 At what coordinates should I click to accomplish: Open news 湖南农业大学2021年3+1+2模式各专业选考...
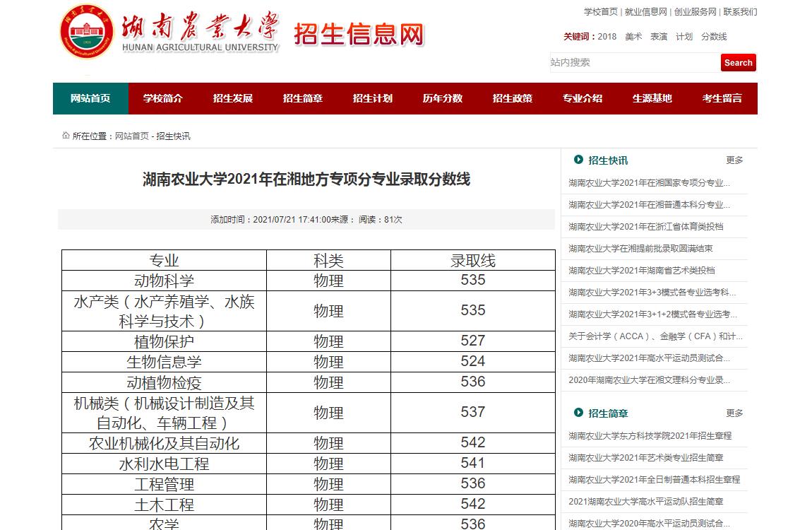(652, 314)
